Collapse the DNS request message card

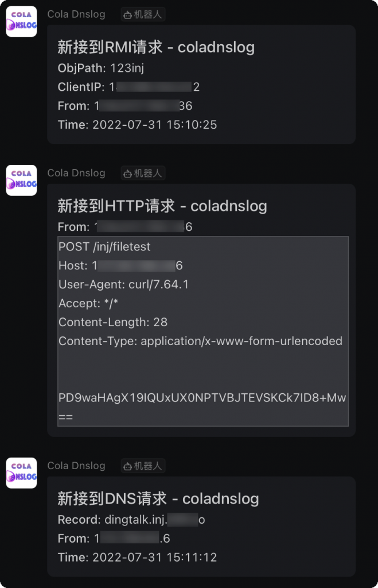pos(201,527)
